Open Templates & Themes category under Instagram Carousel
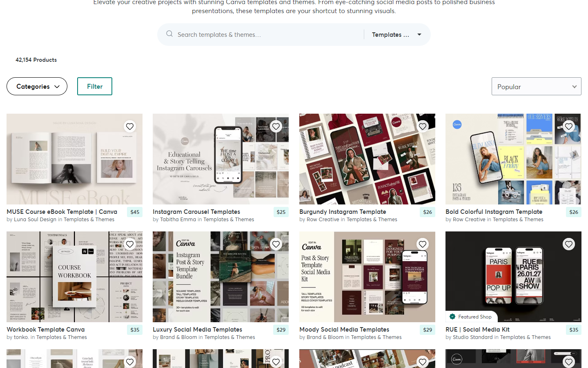 229,220
